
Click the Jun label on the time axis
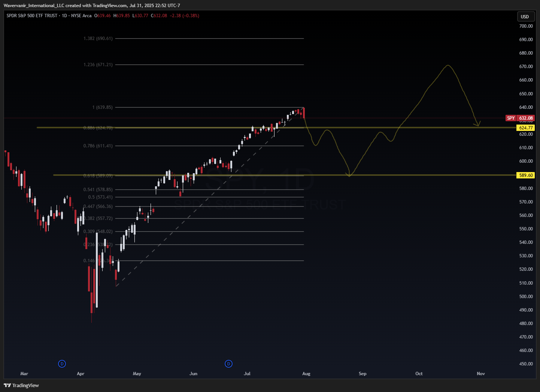pyautogui.click(x=193, y=374)
